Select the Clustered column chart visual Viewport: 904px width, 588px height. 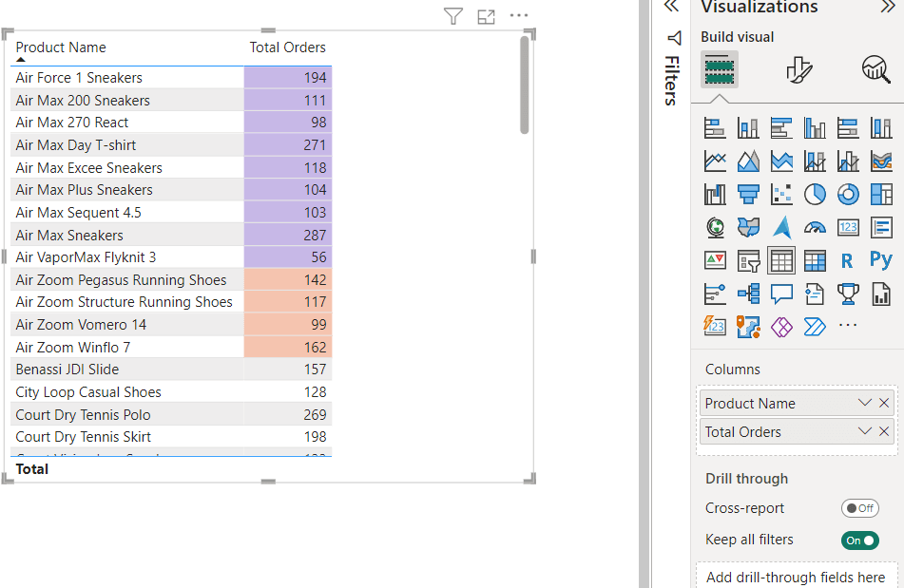click(815, 128)
